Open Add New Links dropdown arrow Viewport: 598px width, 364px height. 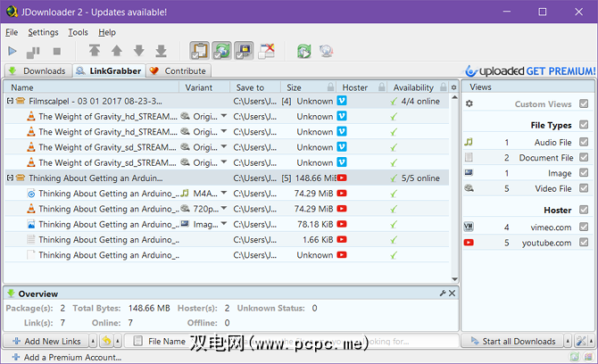coord(93,341)
